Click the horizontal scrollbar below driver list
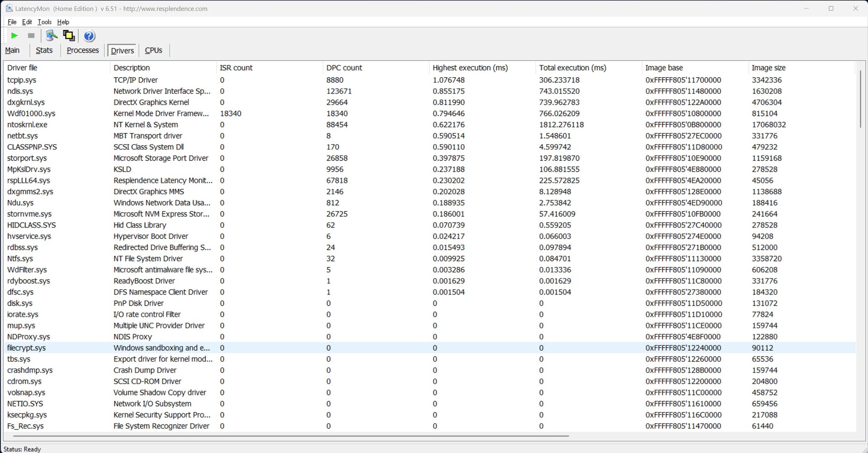Screen dimensions: 868x453 [289, 436]
